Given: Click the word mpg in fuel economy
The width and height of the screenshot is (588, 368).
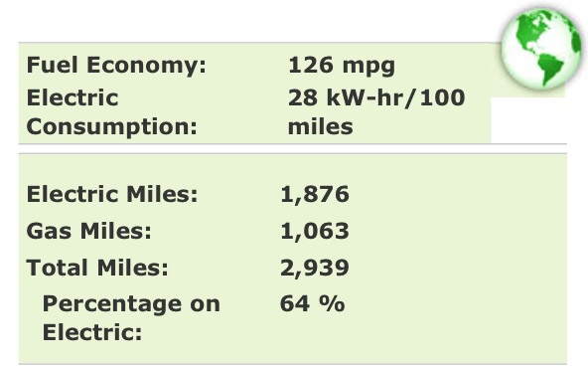Looking at the screenshot, I should point(369,67).
